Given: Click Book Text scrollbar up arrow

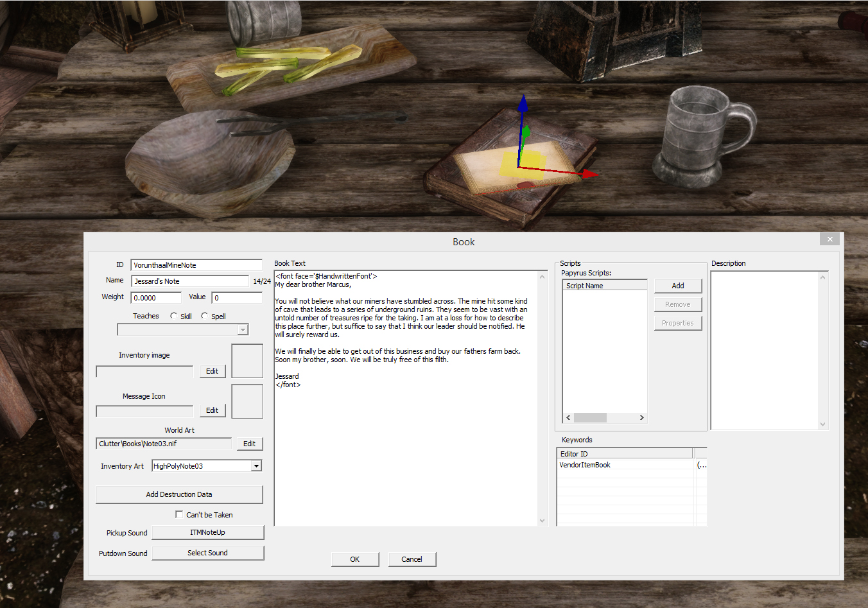Looking at the screenshot, I should tap(542, 277).
